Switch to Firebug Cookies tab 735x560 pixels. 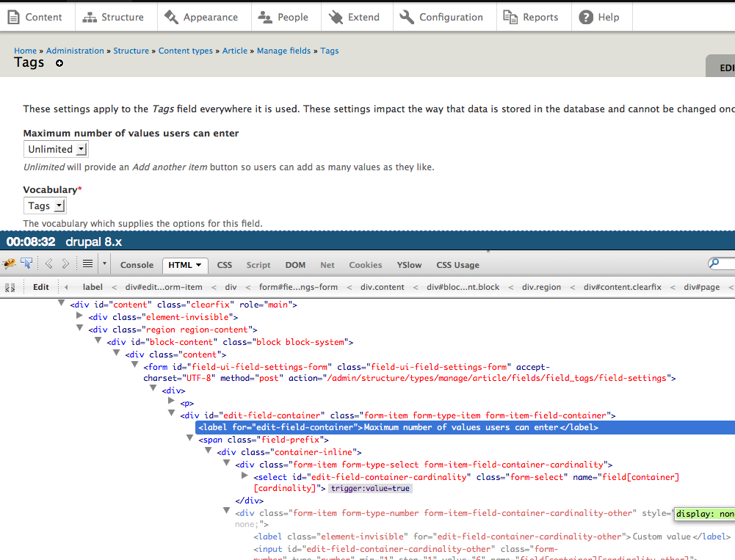tap(365, 265)
